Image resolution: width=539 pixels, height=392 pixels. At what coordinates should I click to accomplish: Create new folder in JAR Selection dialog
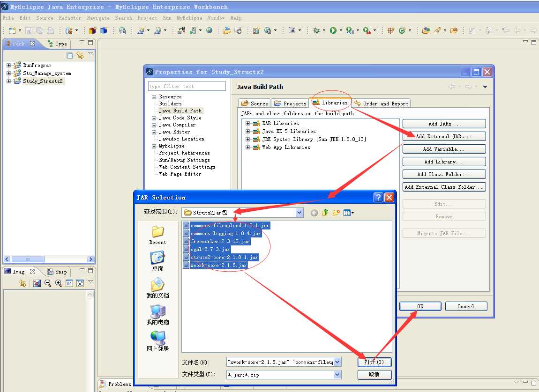point(336,213)
